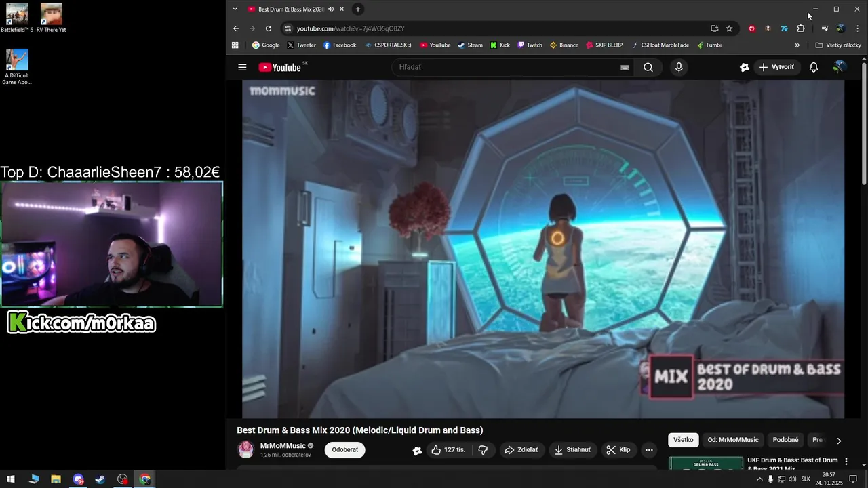Open Chrome media control icon
This screenshot has width=868, height=488.
[x=825, y=28]
